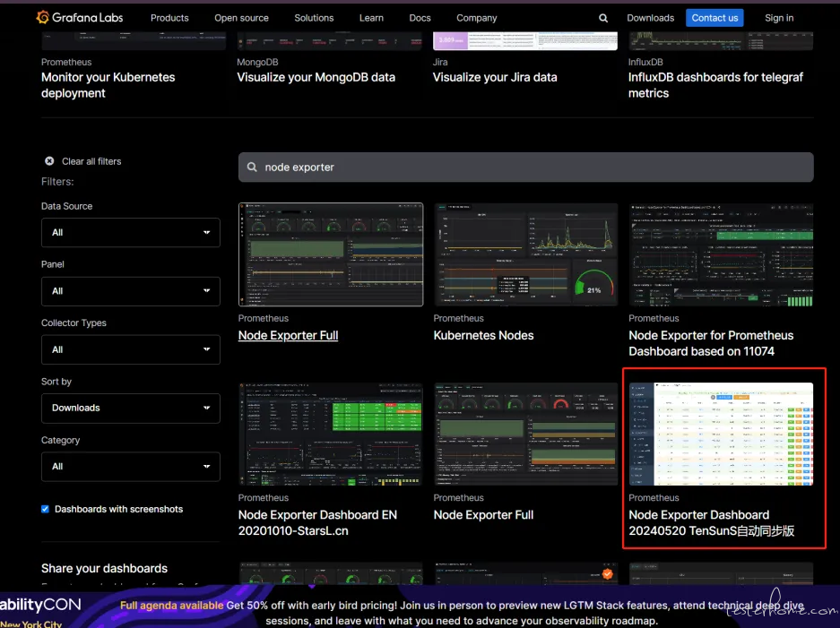Click the Kubernetes Nodes dashboard thumbnail
Image resolution: width=840 pixels, height=628 pixels.
pyautogui.click(x=525, y=254)
